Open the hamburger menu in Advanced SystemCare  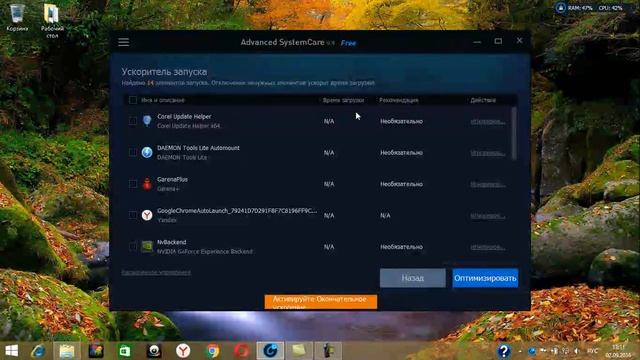tap(124, 42)
